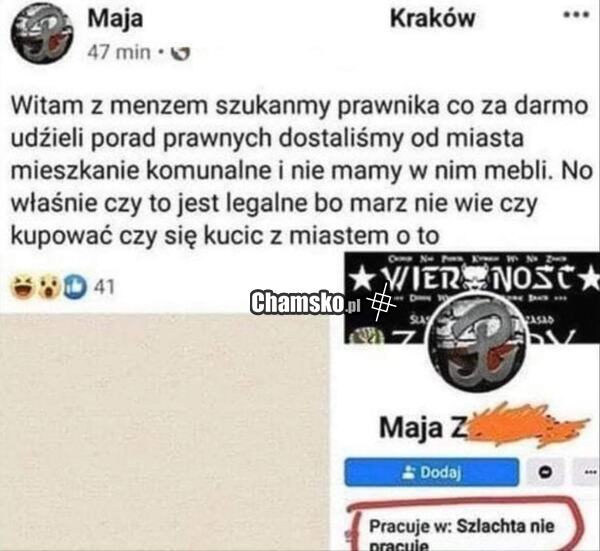
Task: Click Pracuje w: Szlachta nie pracuje
Action: click(462, 532)
